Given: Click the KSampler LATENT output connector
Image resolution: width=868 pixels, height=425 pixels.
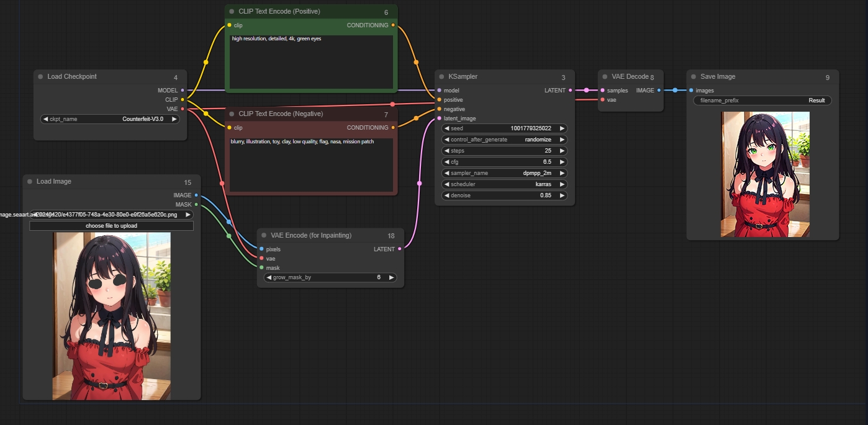Looking at the screenshot, I should click(x=570, y=91).
